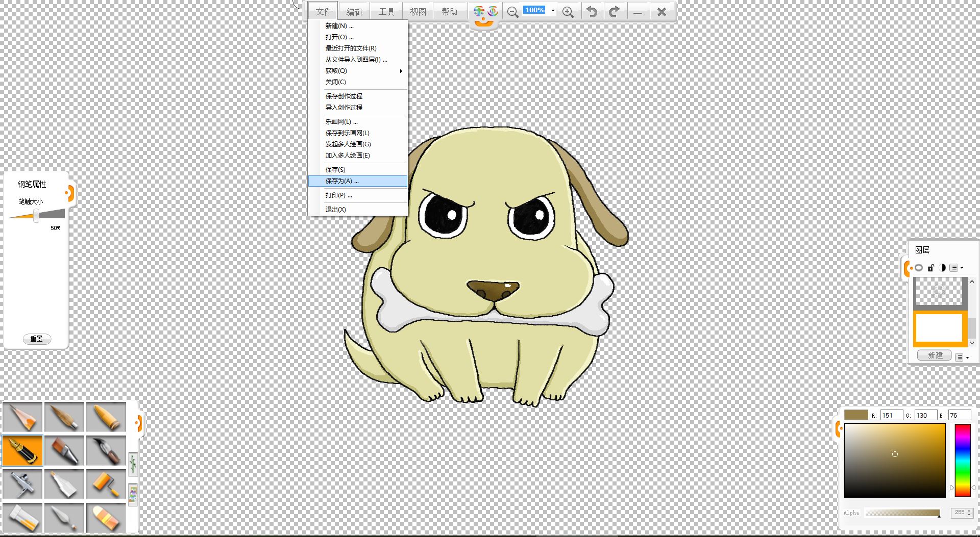Select the flat orange-bristle brush tool
Viewport: 980px width, 537px height.
(x=64, y=451)
